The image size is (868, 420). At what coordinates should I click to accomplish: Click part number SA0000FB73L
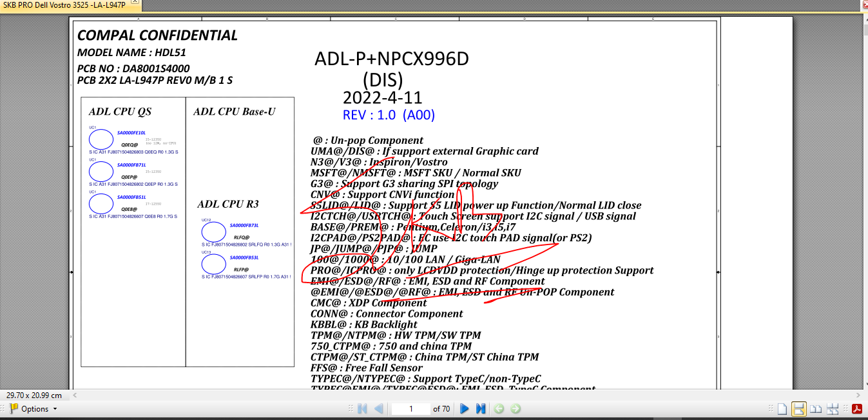point(244,226)
